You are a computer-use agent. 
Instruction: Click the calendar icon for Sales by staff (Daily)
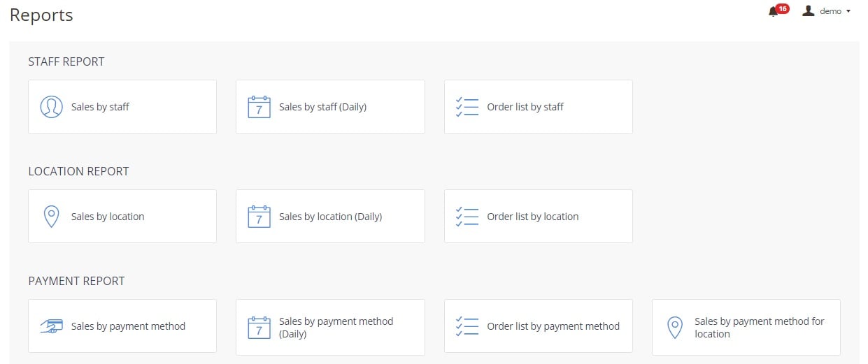click(x=259, y=107)
